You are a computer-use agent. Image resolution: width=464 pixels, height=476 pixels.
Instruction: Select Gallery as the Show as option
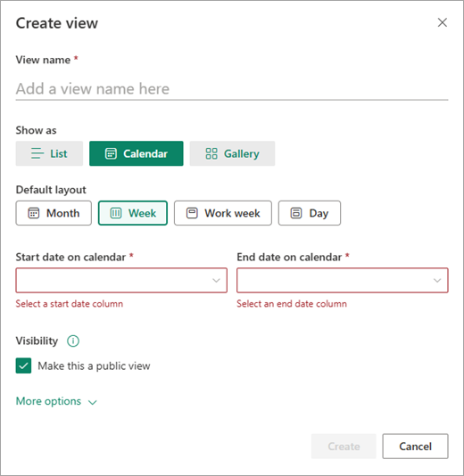pyautogui.click(x=232, y=153)
